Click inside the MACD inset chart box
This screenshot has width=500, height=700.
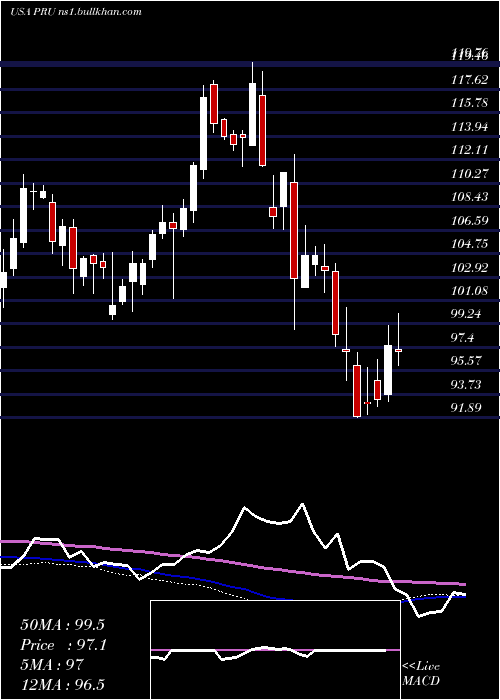click(275, 650)
